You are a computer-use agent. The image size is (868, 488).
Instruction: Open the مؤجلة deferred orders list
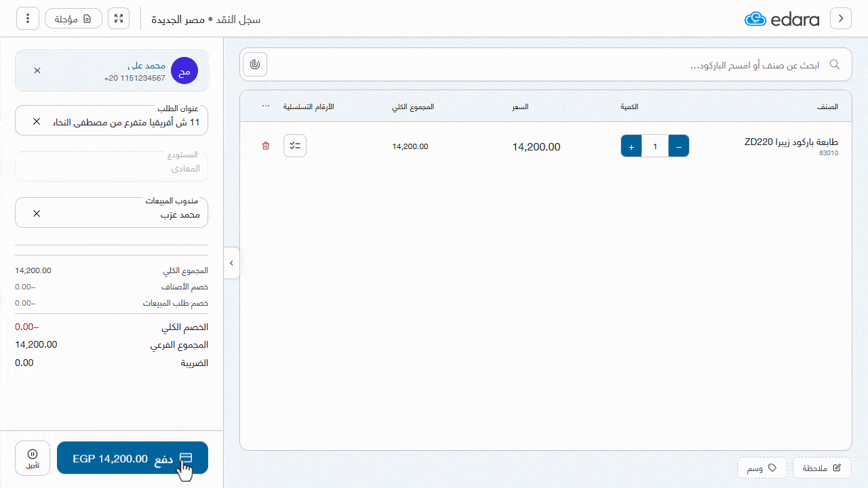pyautogui.click(x=73, y=18)
